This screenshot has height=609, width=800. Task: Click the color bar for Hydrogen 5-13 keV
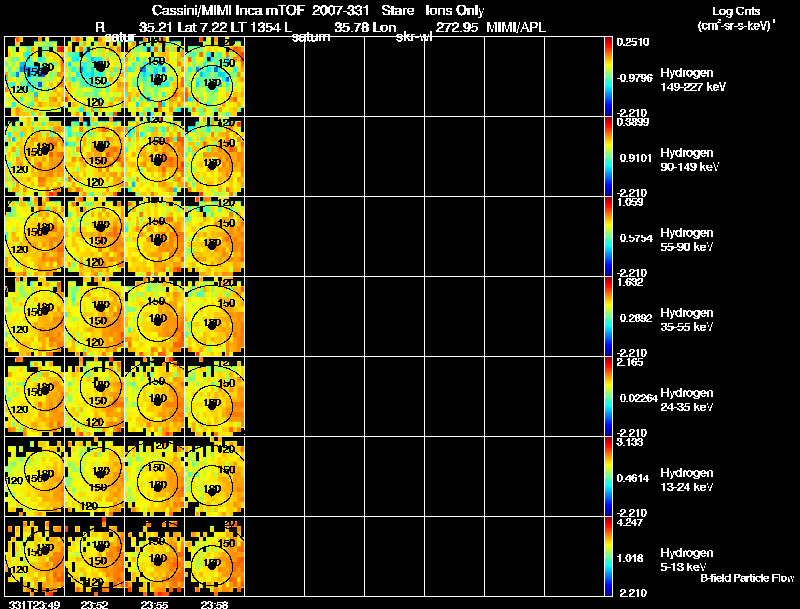click(x=608, y=557)
